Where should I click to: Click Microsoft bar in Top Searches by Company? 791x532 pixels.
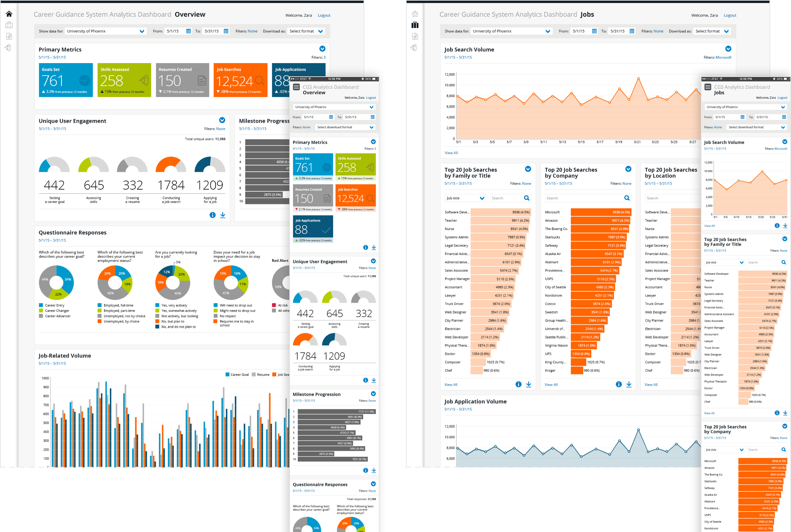click(601, 212)
